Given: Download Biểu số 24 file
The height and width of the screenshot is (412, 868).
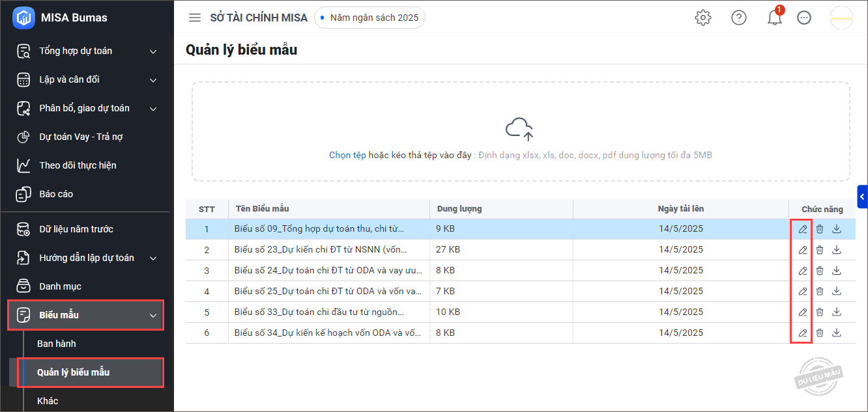Looking at the screenshot, I should tap(837, 271).
